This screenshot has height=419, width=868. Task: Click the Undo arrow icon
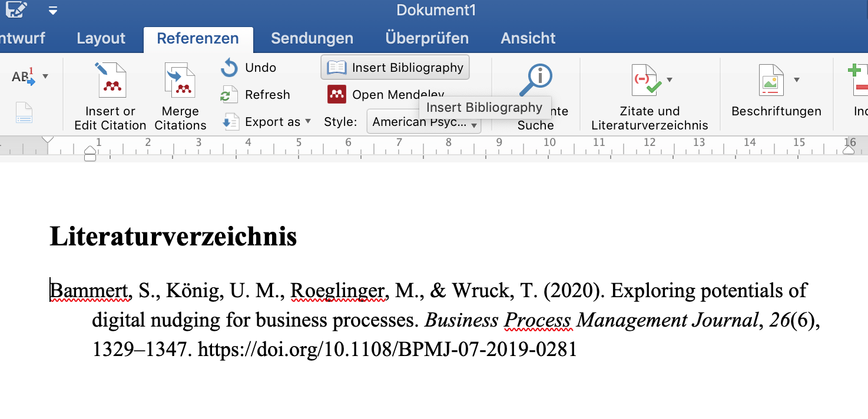click(229, 68)
